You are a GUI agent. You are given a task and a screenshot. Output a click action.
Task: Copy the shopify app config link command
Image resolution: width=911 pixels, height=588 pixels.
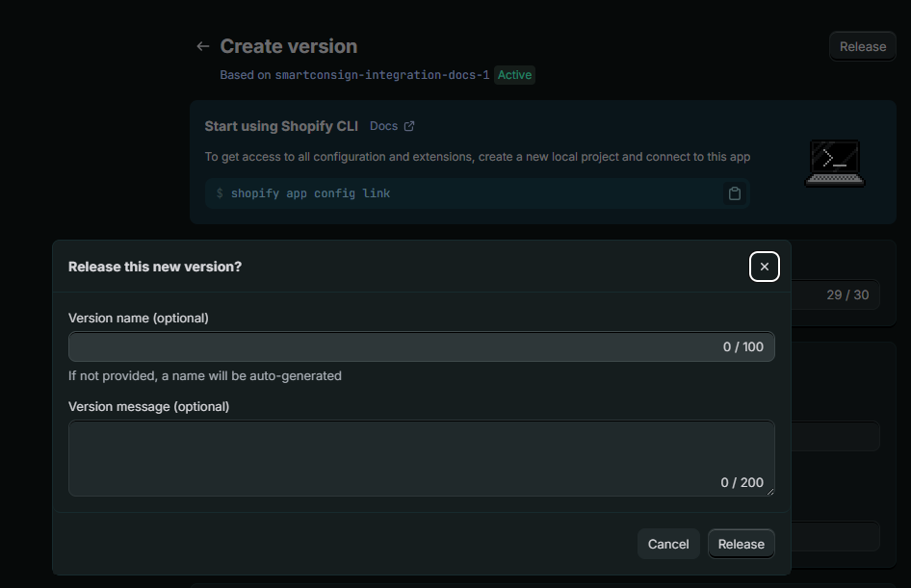[x=735, y=193]
